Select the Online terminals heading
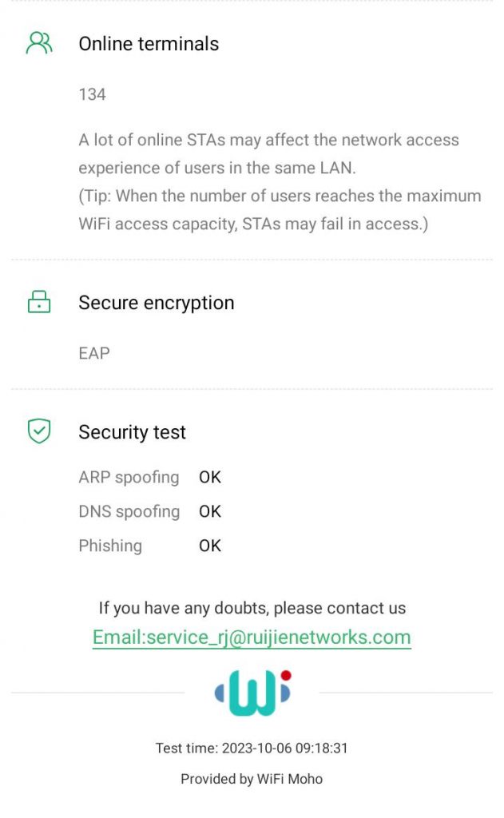The width and height of the screenshot is (504, 818). point(149,44)
